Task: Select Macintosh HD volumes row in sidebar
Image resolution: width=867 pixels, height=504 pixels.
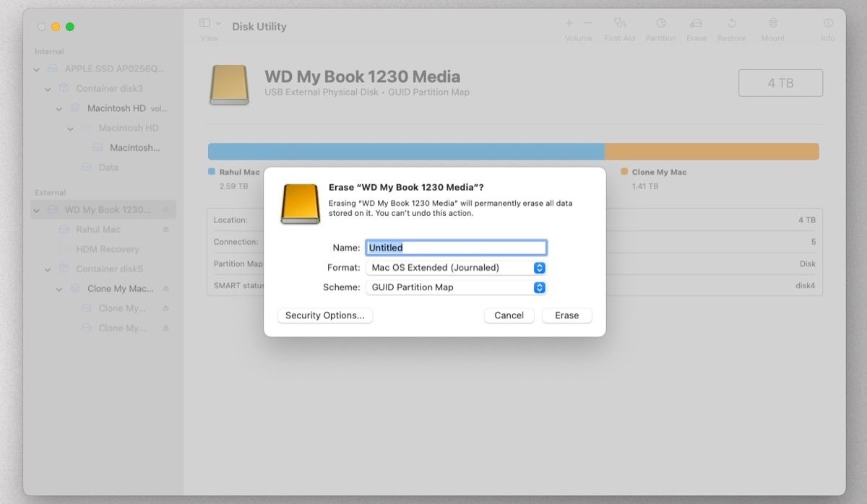Action: (x=103, y=109)
